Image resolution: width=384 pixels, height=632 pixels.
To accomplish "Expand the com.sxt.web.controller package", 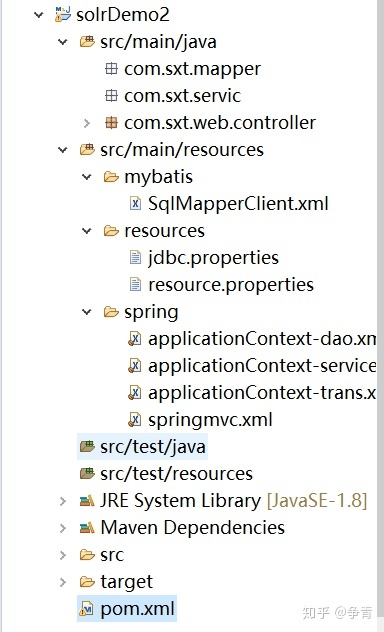I will click(x=87, y=123).
